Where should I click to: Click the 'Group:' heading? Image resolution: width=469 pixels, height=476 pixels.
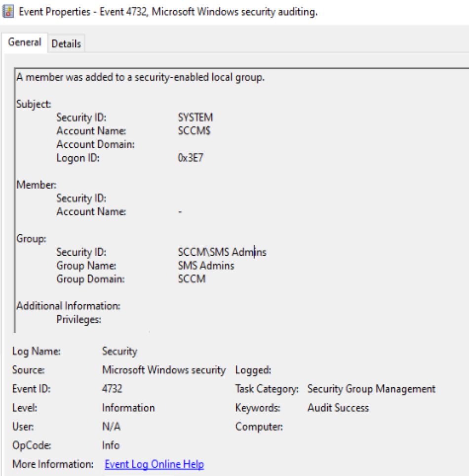[31, 238]
